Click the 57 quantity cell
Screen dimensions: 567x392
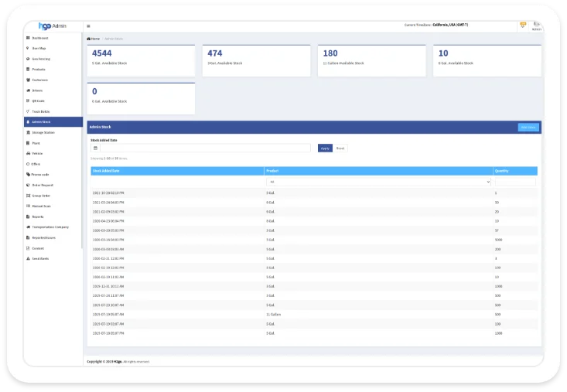497,230
